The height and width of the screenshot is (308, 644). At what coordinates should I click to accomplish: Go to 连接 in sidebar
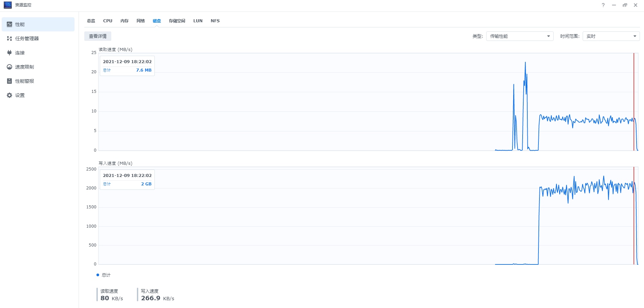point(38,53)
